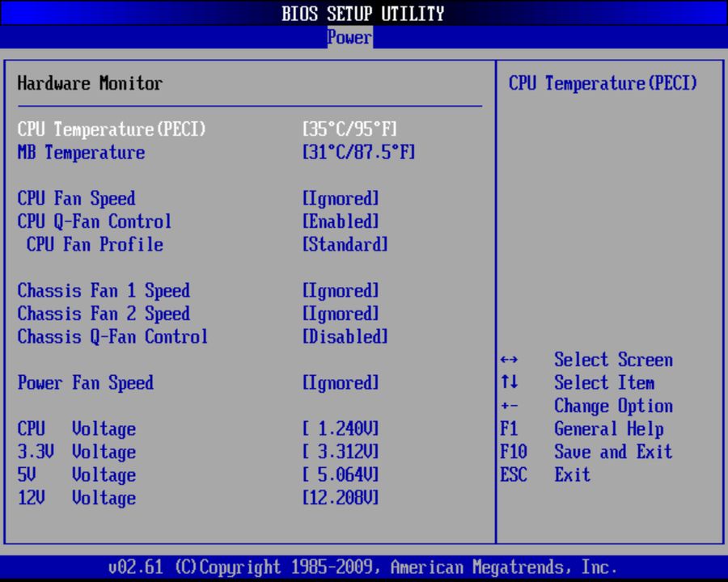Click the CPU voltage value 1.240V
Viewport: 728px width, 582px height.
341,428
